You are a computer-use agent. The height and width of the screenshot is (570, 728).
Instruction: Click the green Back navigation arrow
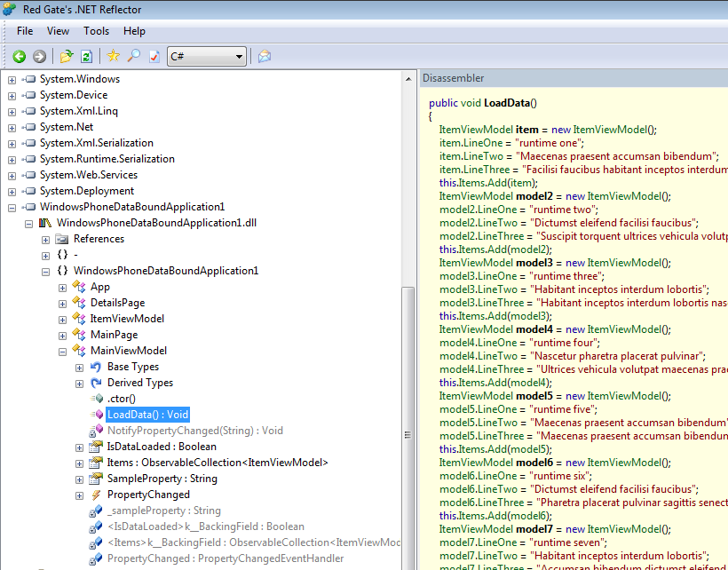pos(19,57)
